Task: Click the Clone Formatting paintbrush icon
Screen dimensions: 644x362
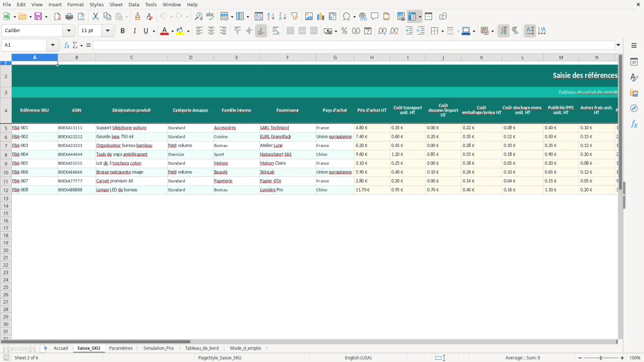Action: coord(138,17)
